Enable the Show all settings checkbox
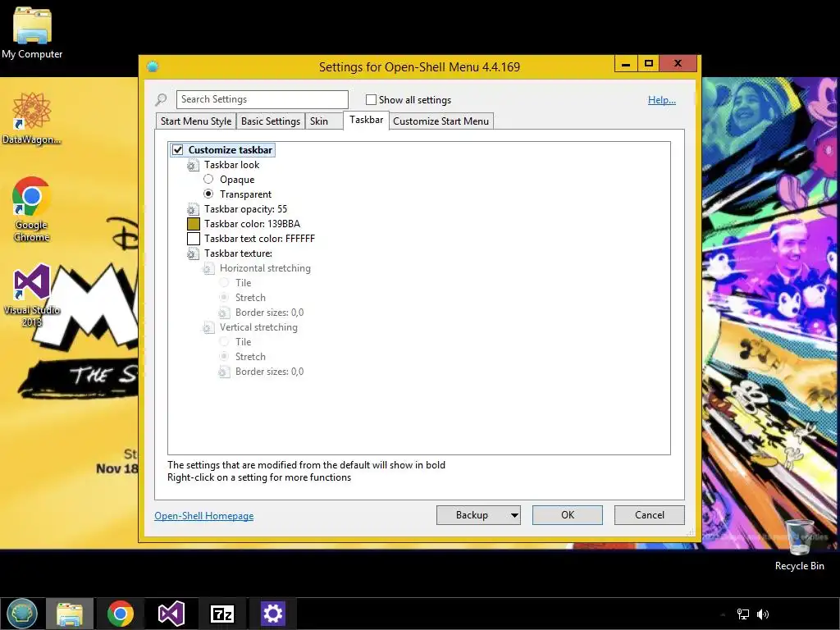 click(371, 99)
